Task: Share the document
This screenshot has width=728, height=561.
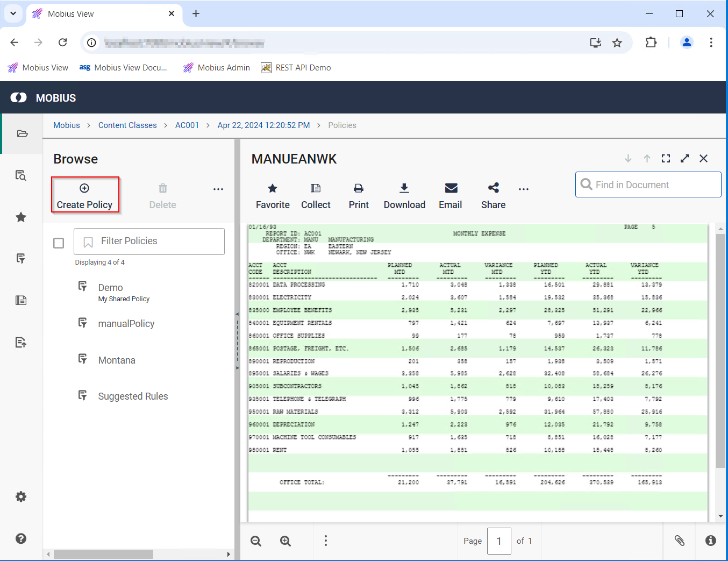Action: click(493, 195)
